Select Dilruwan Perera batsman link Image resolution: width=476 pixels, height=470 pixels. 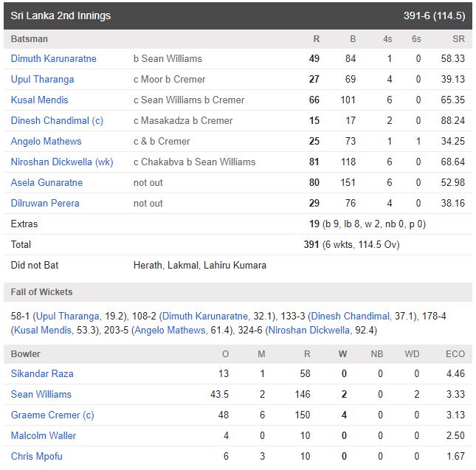[45, 203]
